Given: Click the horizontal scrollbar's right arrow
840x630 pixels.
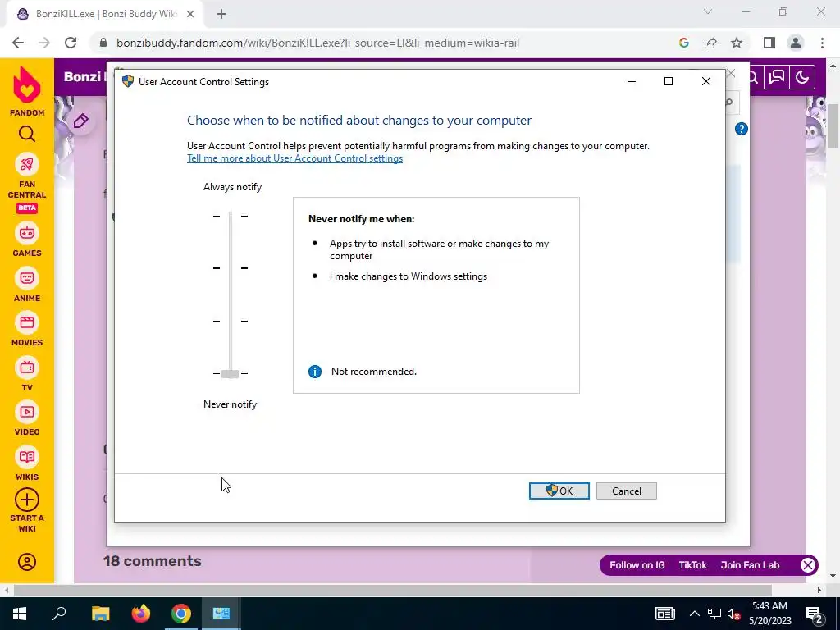Looking at the screenshot, I should (819, 590).
